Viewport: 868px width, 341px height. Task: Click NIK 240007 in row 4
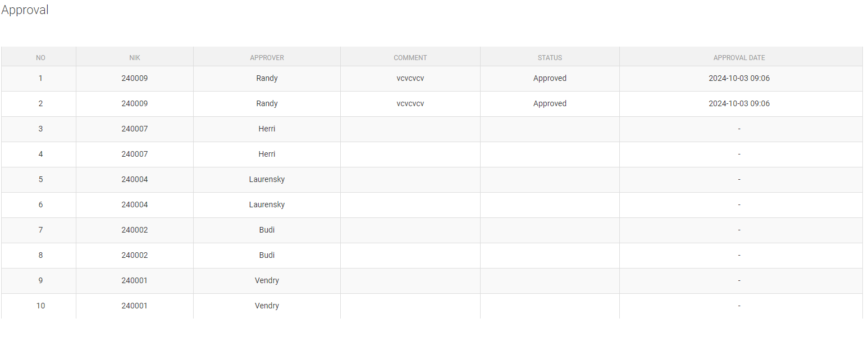tap(135, 154)
